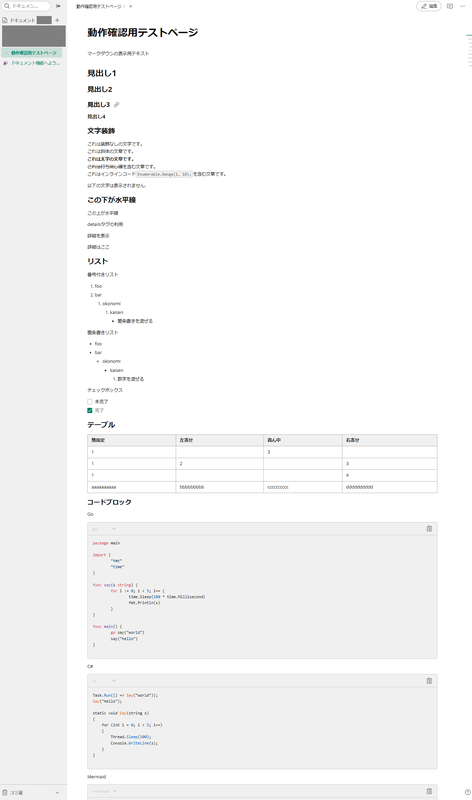Toggle the 未完了 checkbox
This screenshot has width=472, height=800.
90,402
